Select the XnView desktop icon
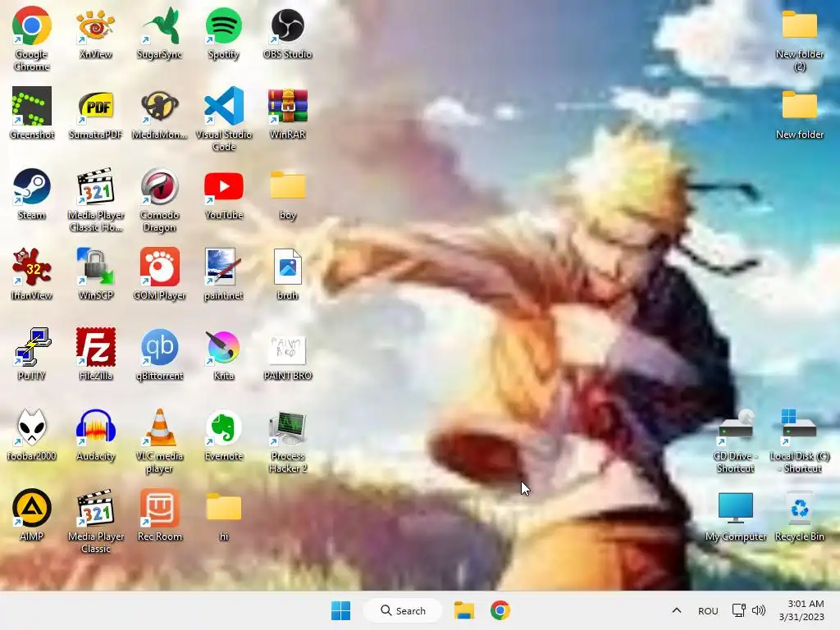Screen dimensions: 840x630 tap(95, 25)
